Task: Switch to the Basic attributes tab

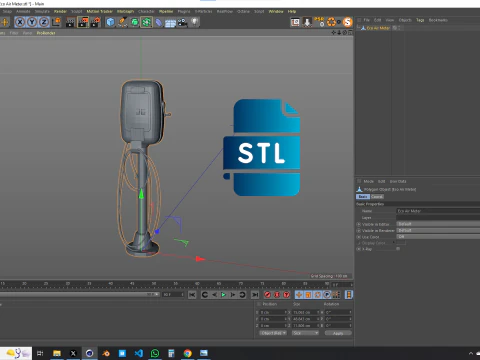Action: click(363, 197)
